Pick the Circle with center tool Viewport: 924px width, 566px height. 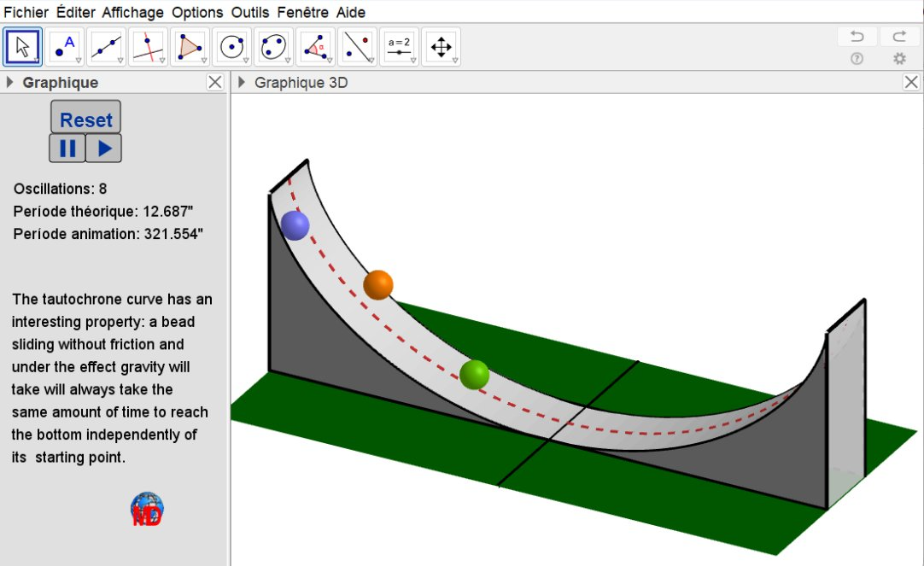pos(231,47)
